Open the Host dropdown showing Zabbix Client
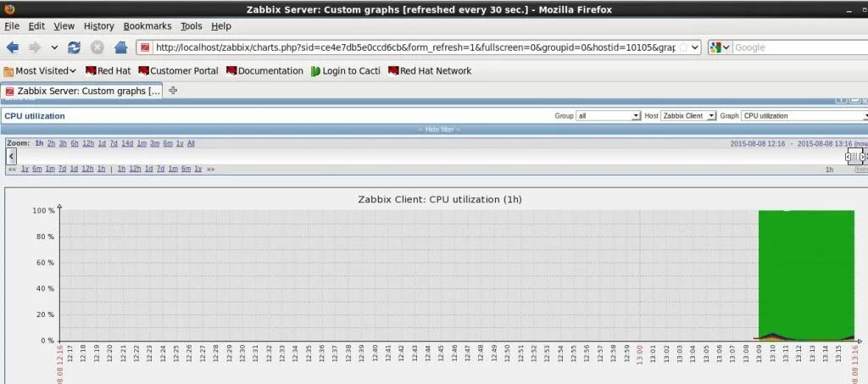The width and height of the screenshot is (868, 384). (x=688, y=115)
